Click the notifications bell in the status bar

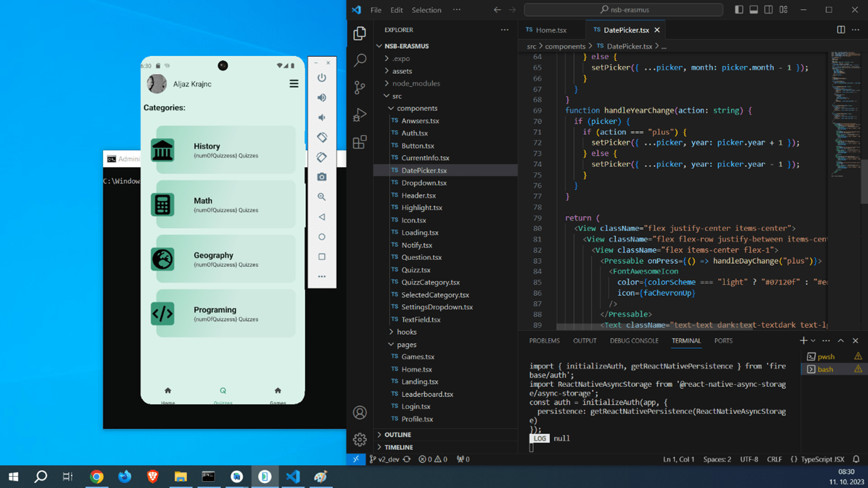click(x=856, y=459)
